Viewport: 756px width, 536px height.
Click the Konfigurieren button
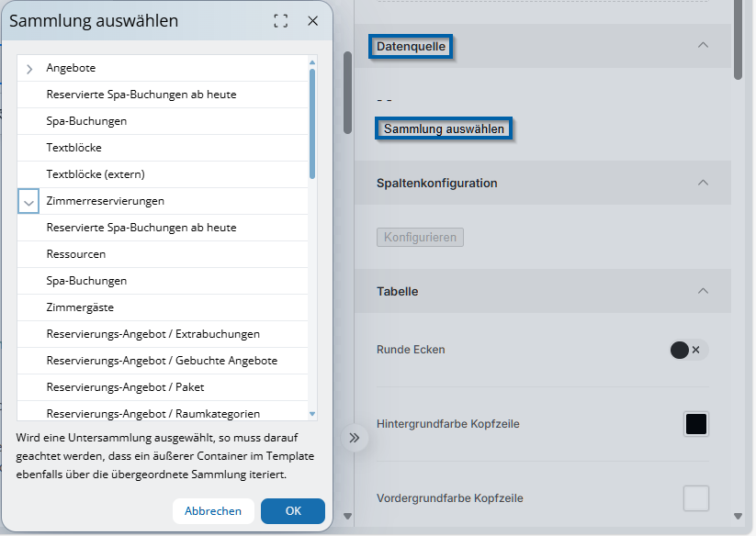(x=420, y=238)
